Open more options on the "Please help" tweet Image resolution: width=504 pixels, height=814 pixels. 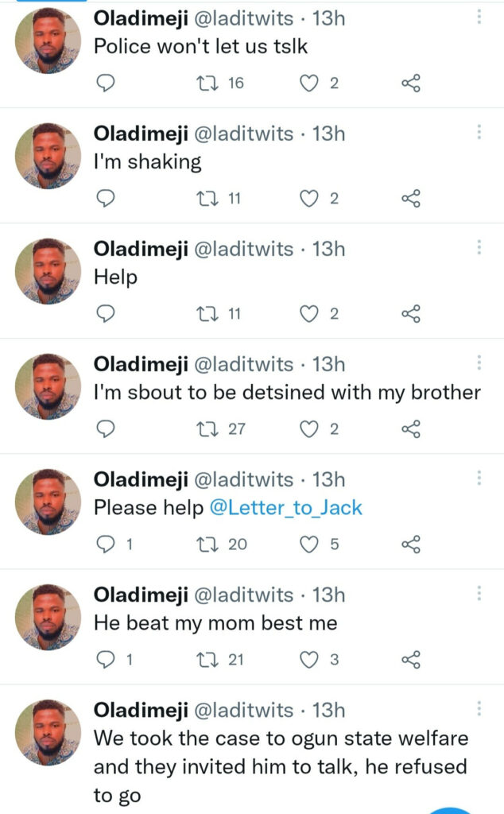[479, 479]
